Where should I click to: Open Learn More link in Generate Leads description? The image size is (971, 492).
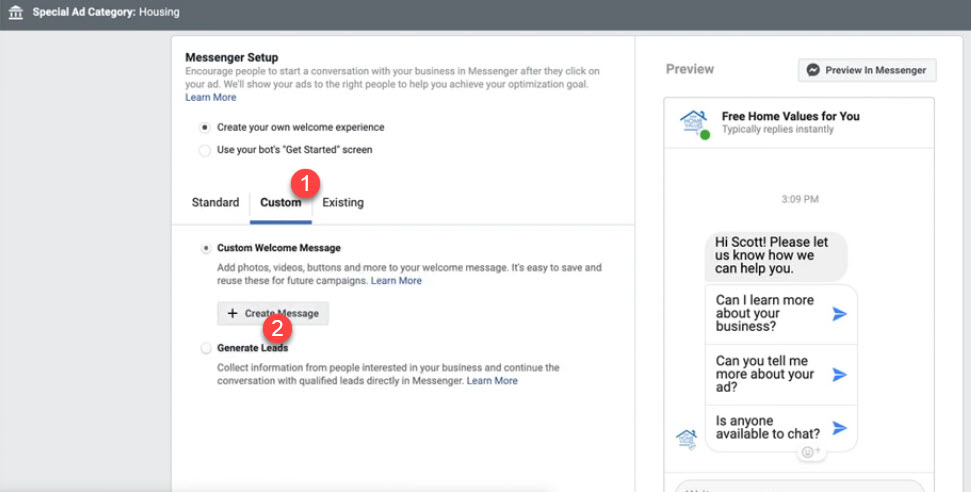[x=492, y=381]
